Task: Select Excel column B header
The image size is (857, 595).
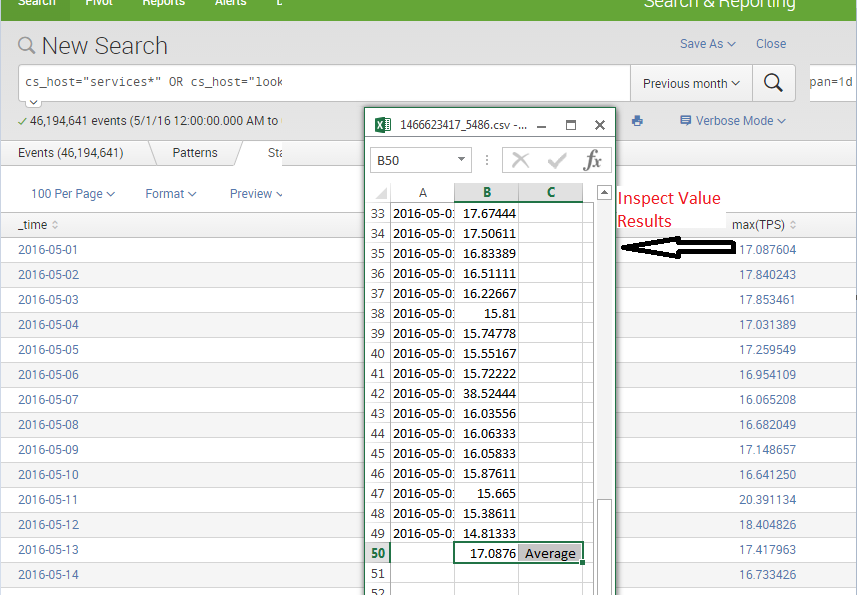Action: [x=486, y=193]
